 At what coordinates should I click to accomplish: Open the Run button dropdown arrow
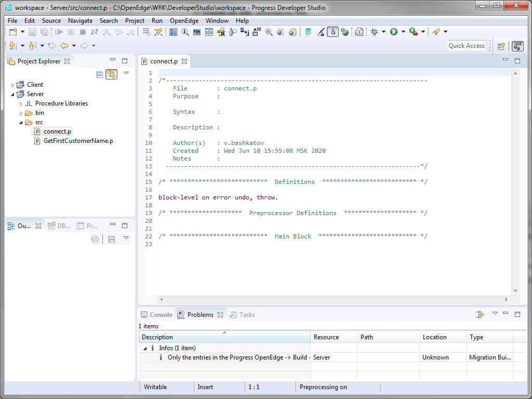(403, 32)
